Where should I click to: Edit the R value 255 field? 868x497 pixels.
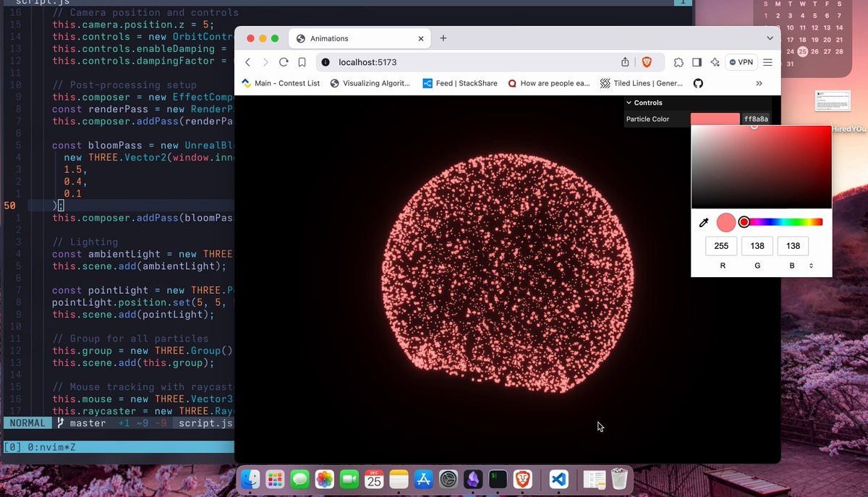point(721,246)
